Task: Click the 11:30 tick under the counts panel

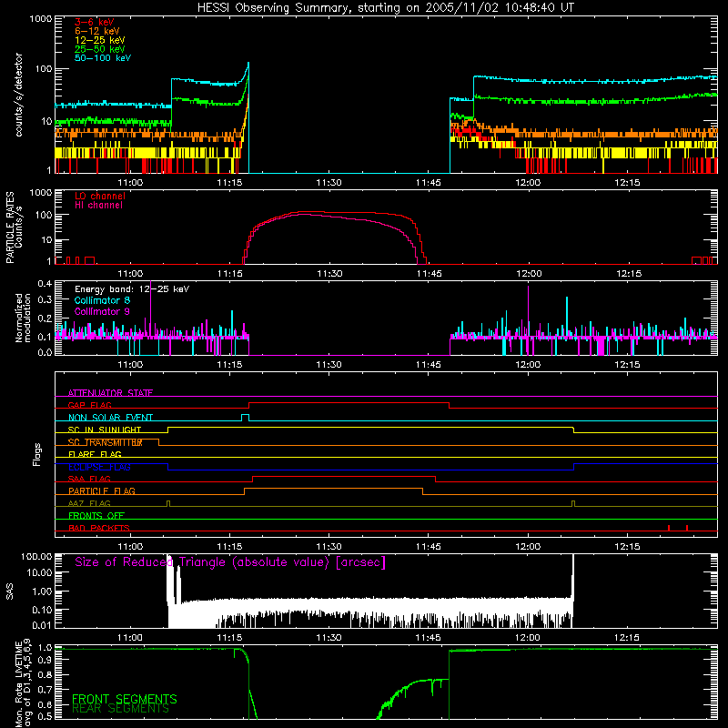Action: pyautogui.click(x=329, y=183)
